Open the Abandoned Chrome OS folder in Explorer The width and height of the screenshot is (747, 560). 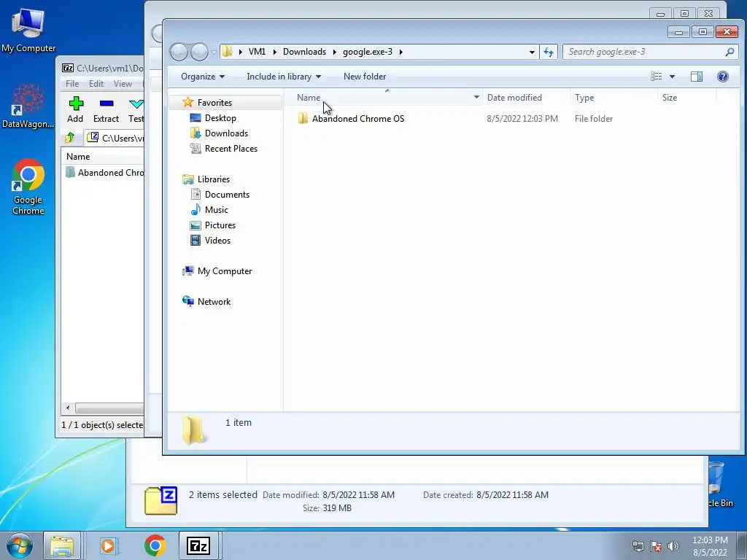[x=357, y=119]
